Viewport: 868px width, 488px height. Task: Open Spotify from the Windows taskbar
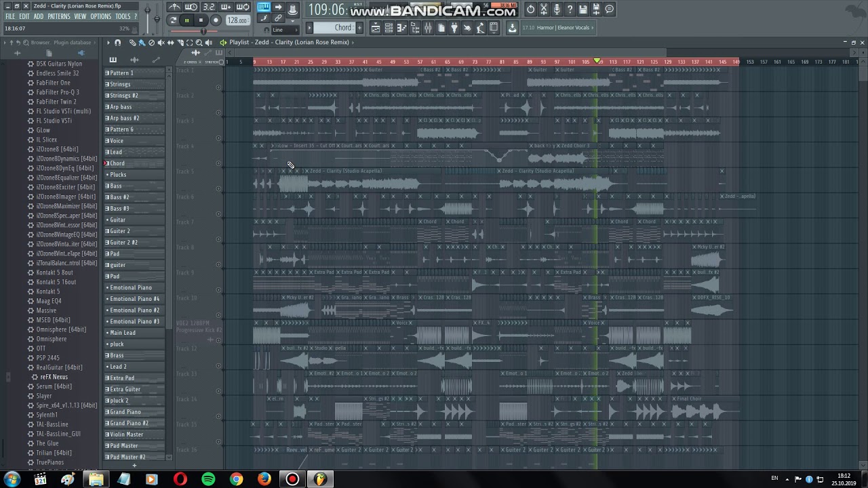(208, 479)
